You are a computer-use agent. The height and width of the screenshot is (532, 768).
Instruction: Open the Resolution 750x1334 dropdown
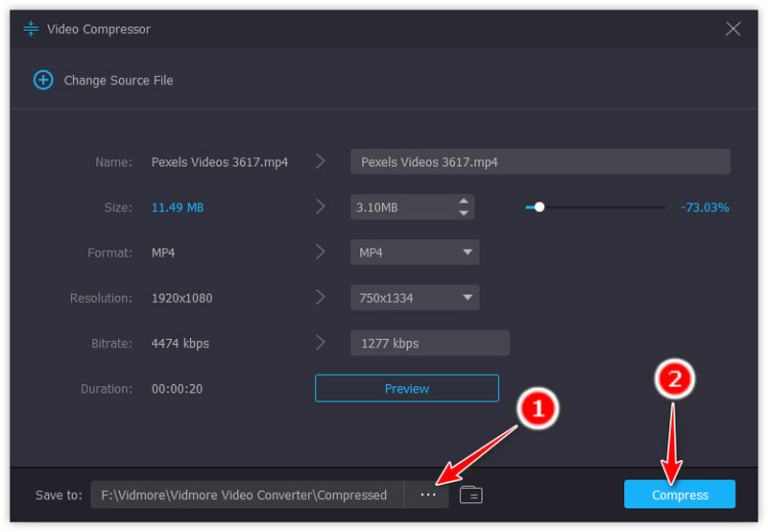pyautogui.click(x=414, y=298)
